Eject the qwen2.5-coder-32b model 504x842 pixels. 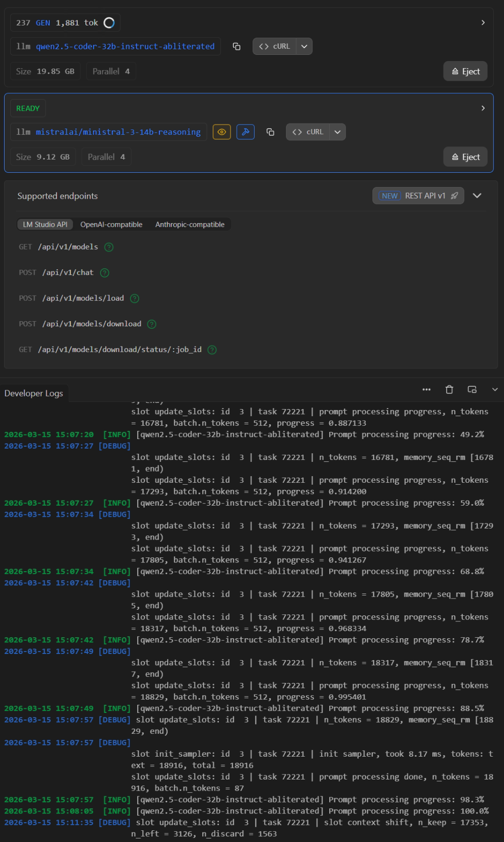click(465, 72)
